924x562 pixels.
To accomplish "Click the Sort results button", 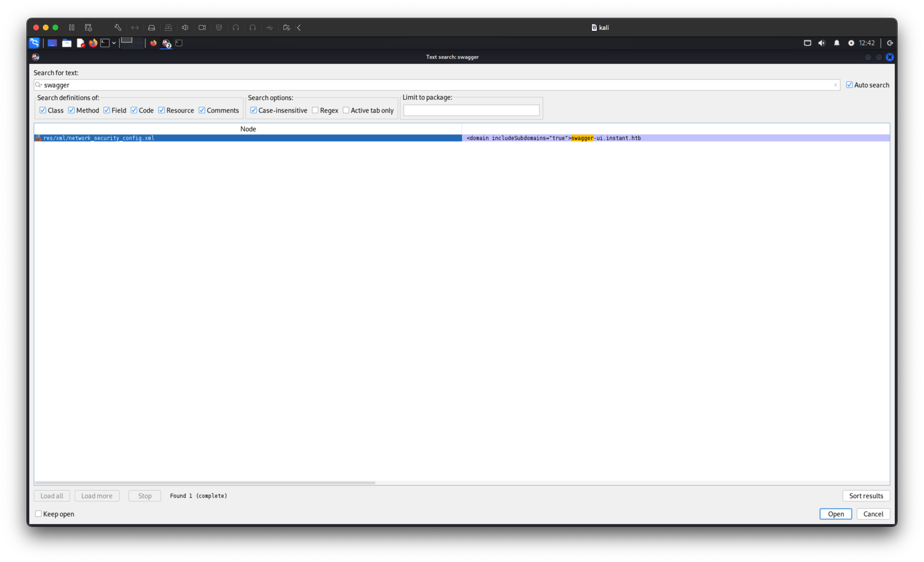I will (x=866, y=496).
